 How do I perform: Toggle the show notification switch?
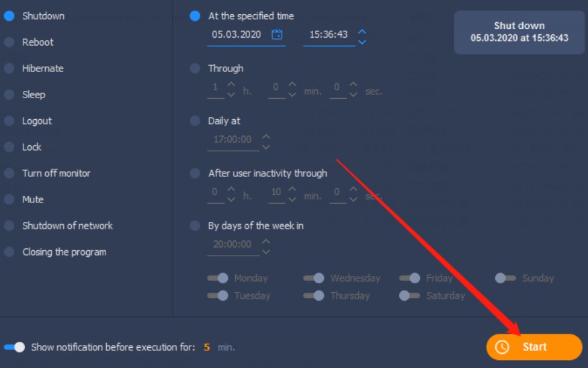click(14, 347)
